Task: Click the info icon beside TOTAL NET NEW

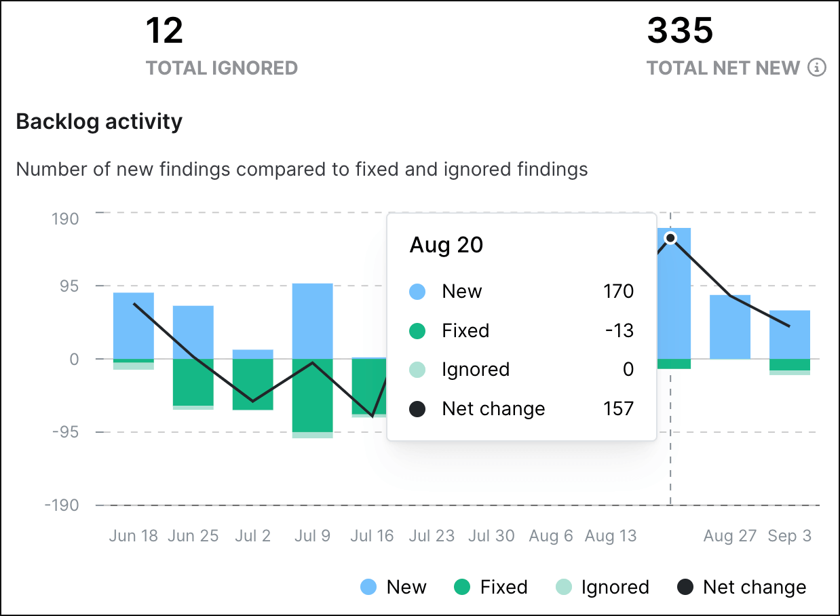Action: 818,67
